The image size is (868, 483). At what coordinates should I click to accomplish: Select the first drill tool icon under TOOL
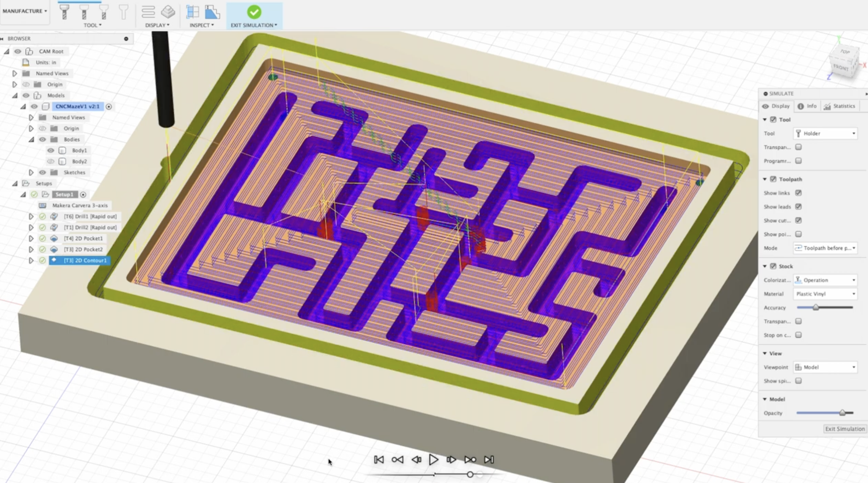coord(64,12)
